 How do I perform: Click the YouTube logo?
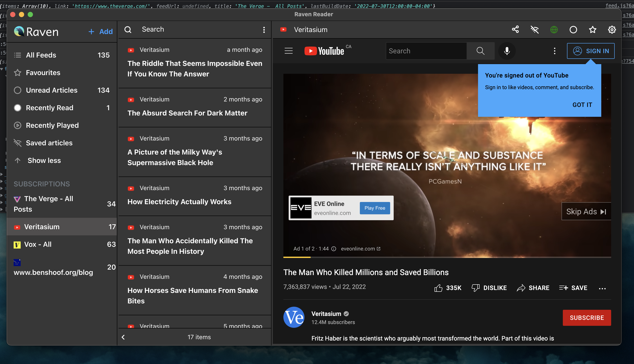pyautogui.click(x=324, y=51)
